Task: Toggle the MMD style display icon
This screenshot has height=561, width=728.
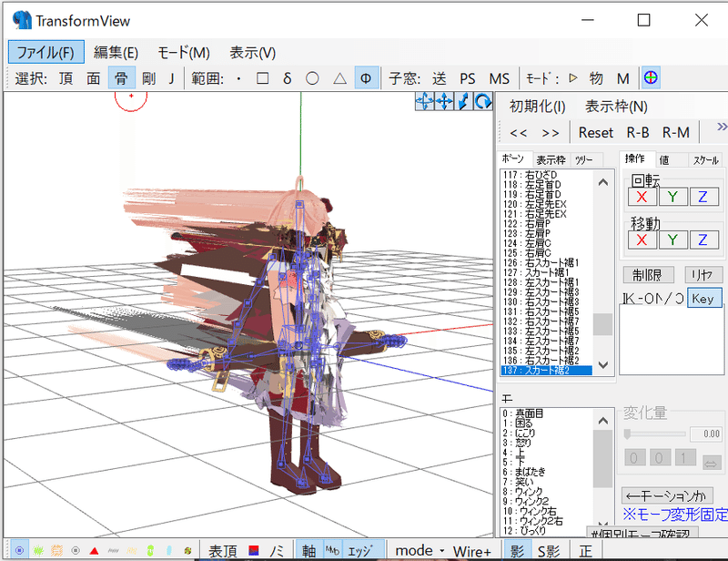Action: tap(332, 551)
